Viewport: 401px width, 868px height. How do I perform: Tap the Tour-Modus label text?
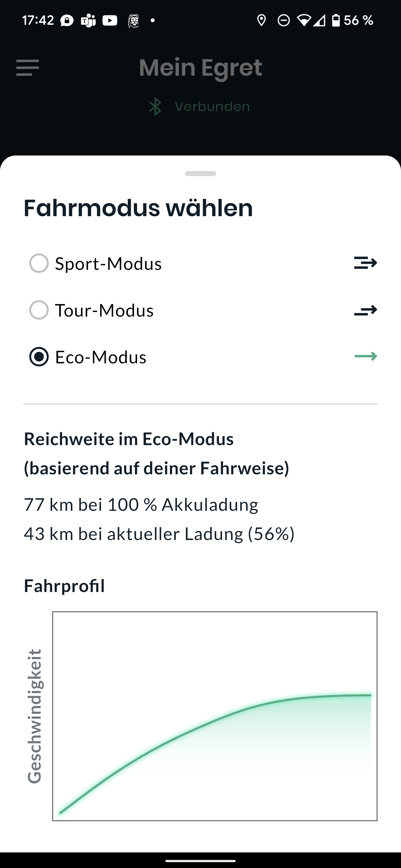[104, 310]
